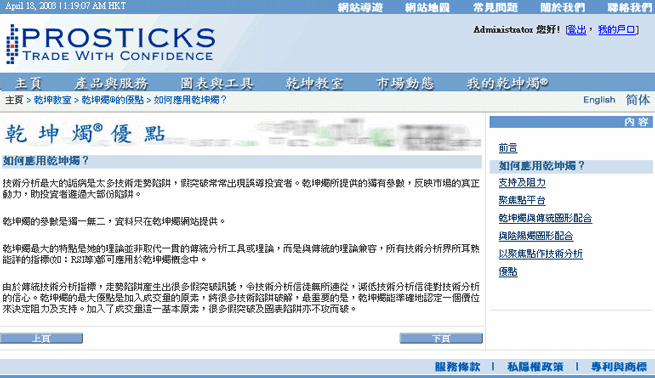655x378 pixels.
Task: Go to the 乾坤教室 section
Action: (315, 84)
